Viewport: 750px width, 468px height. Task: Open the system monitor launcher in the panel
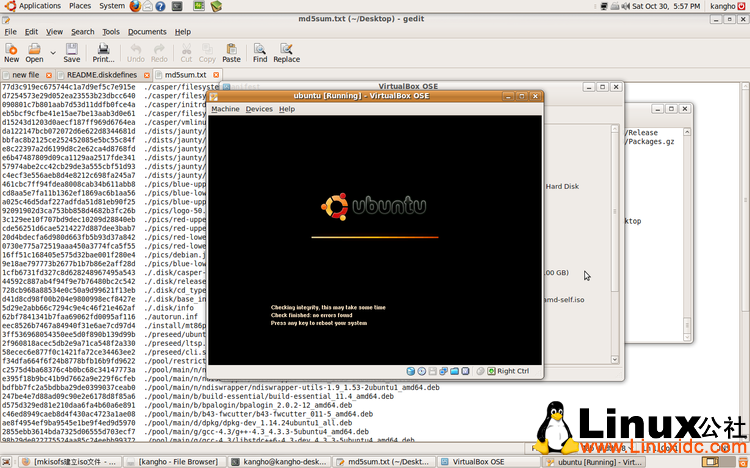(x=199, y=6)
